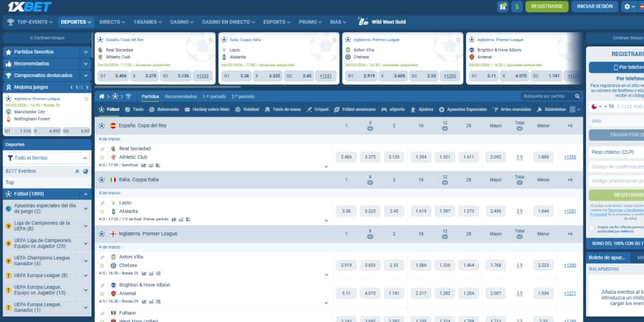Expand more markets for Real Sociedad match
The image size is (644, 322).
pos(326,167)
